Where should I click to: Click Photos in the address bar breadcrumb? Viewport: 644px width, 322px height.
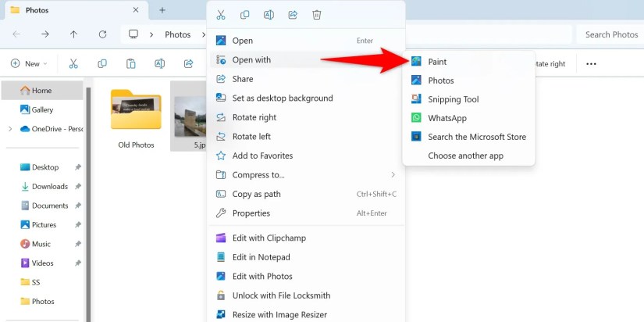pyautogui.click(x=177, y=34)
